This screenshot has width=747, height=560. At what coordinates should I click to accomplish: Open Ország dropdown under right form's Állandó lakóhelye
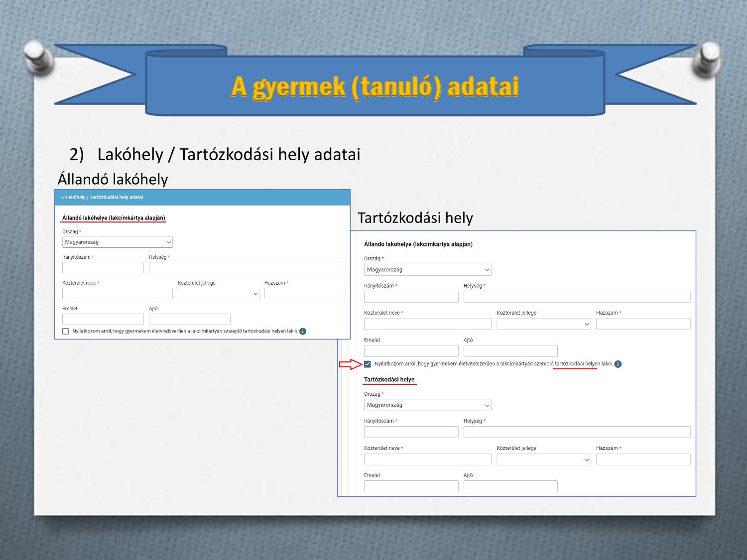click(x=428, y=270)
